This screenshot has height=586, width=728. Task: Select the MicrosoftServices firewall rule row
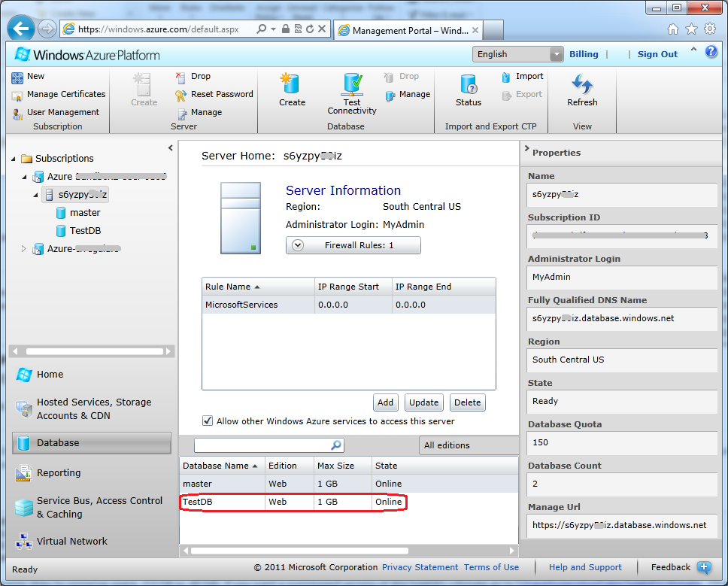(x=349, y=305)
